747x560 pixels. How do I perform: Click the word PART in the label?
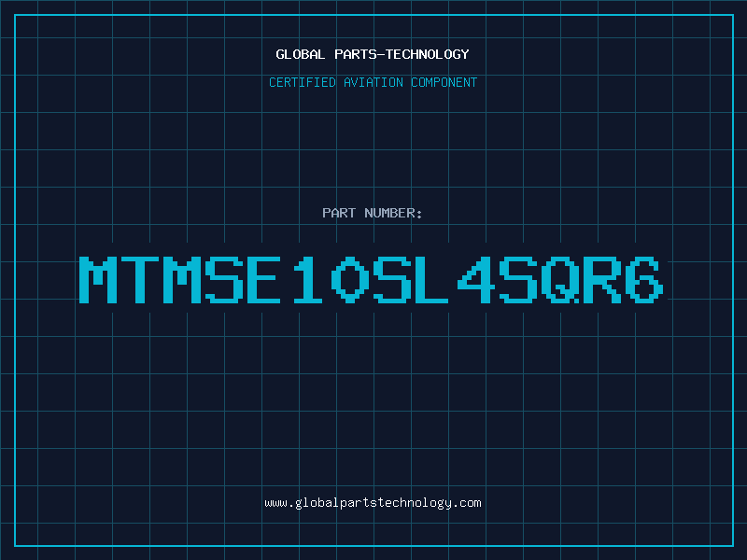click(339, 213)
